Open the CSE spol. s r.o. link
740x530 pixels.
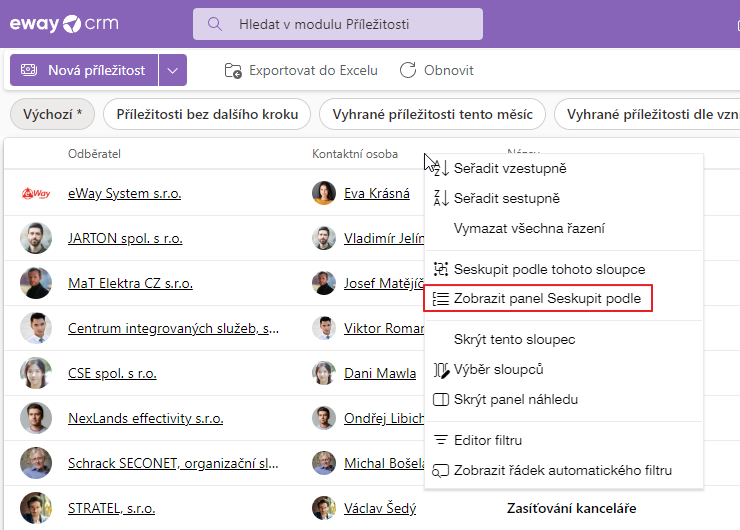pos(112,373)
